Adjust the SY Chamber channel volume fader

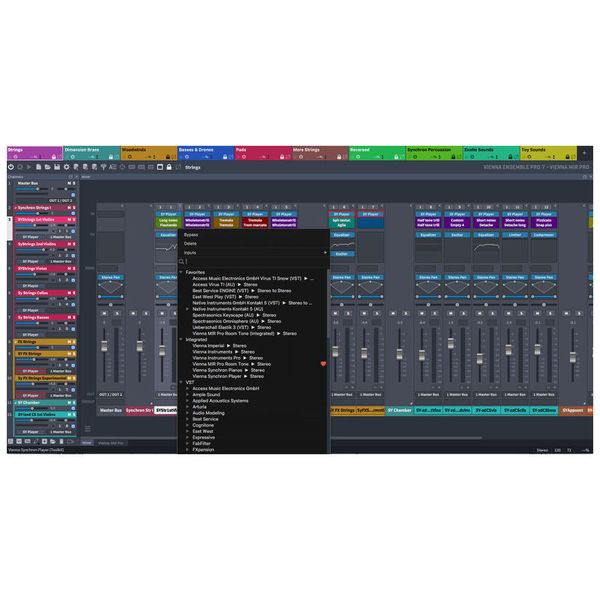pos(399,356)
